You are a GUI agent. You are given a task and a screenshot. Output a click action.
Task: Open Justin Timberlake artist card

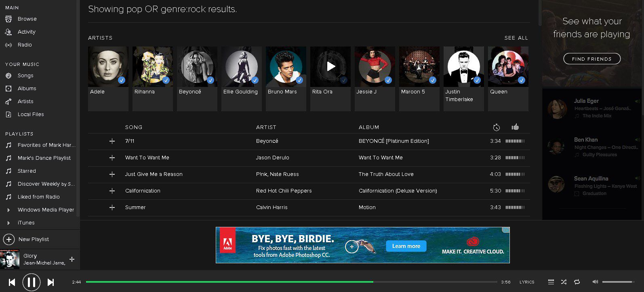(464, 78)
